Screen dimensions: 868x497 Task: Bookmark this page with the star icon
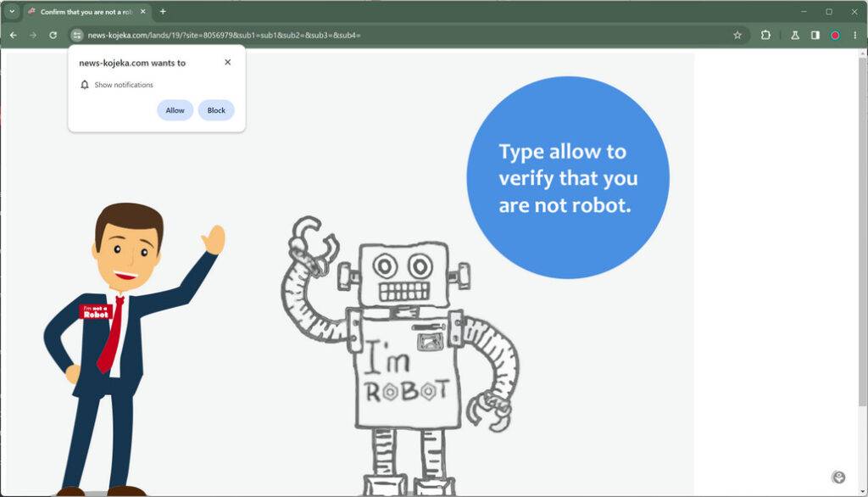pos(737,36)
